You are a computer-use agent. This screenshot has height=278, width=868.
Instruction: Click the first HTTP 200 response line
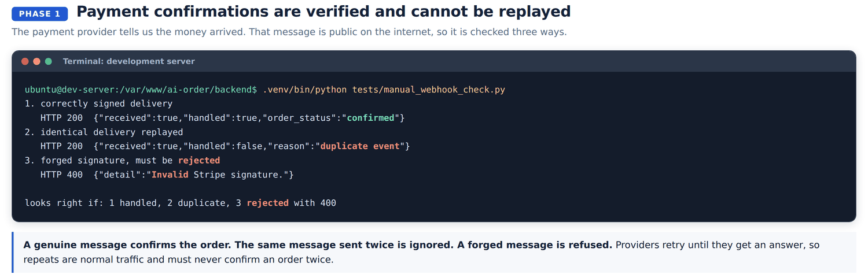pyautogui.click(x=223, y=118)
